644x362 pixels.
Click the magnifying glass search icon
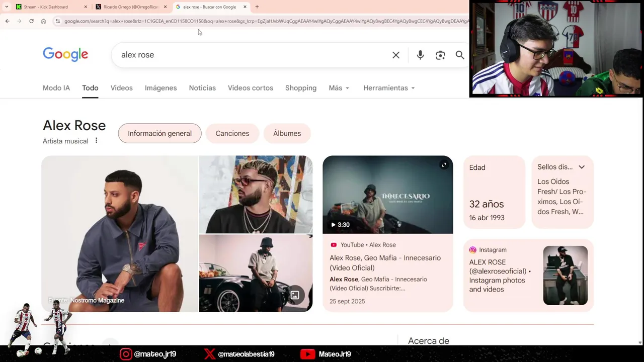click(x=460, y=55)
